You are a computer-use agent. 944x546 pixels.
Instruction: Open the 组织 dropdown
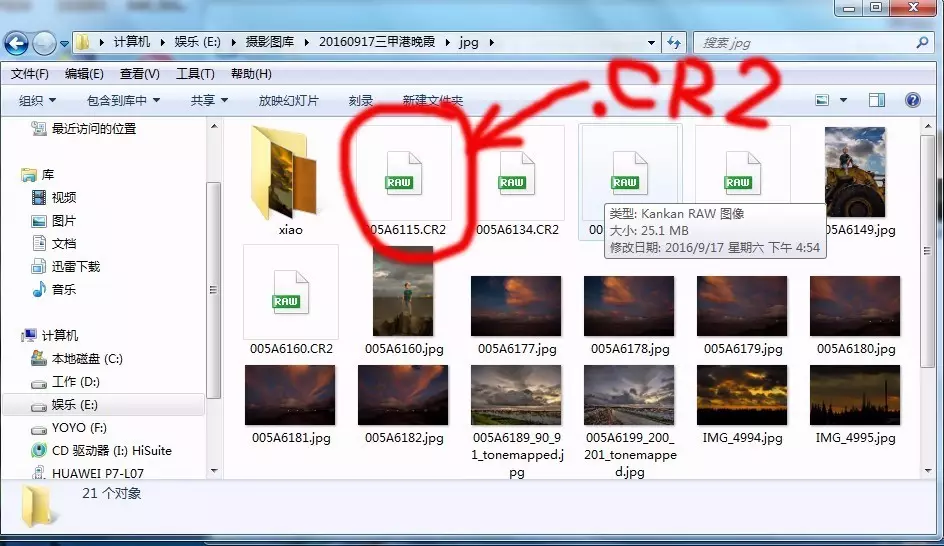(37, 101)
